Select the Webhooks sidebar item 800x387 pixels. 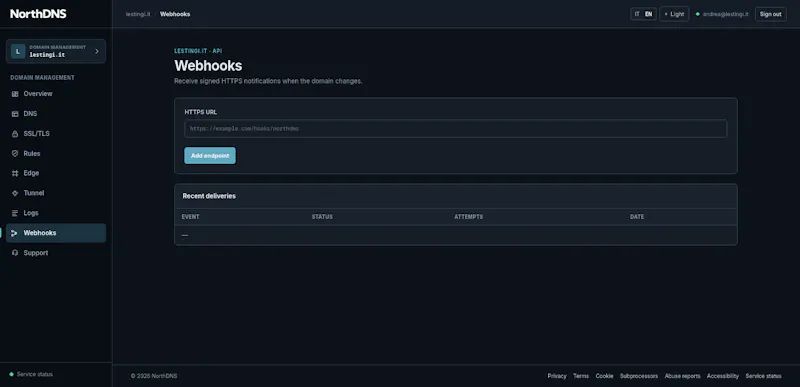[x=56, y=233]
